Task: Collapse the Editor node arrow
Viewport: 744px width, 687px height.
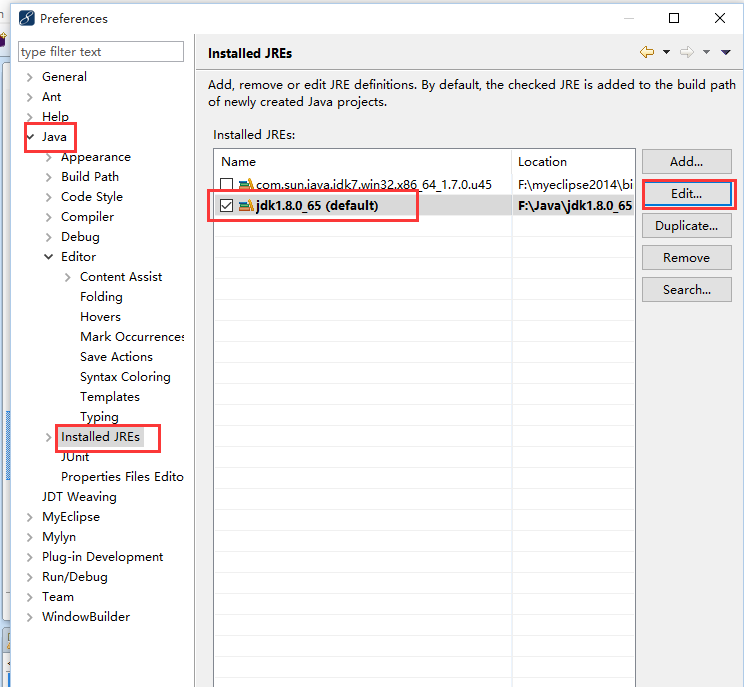Action: (48, 257)
